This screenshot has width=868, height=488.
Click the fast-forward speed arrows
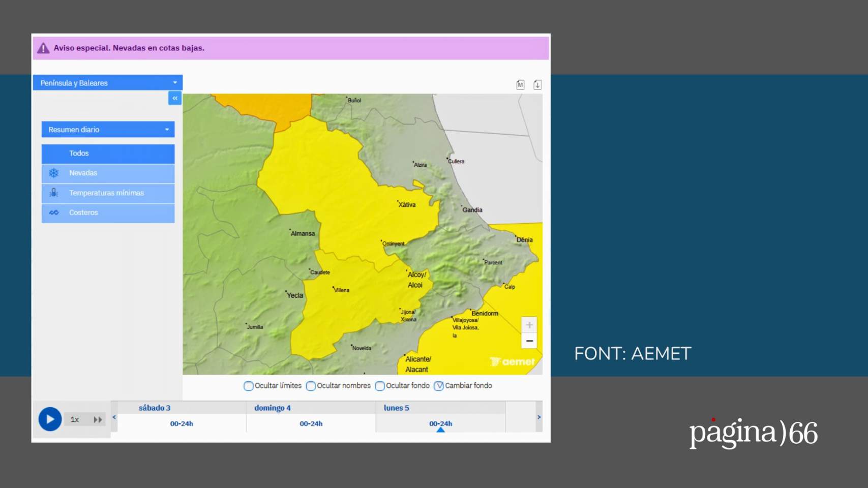click(x=98, y=420)
